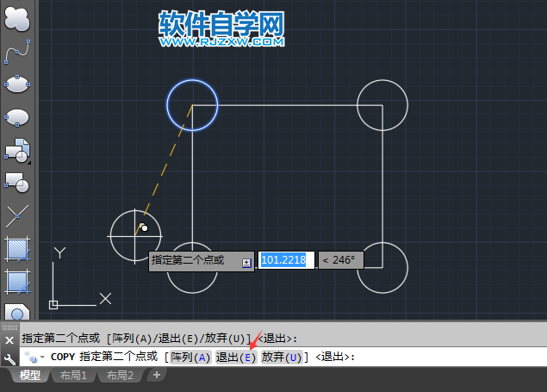Viewport: 547px width, 392px height.
Task: Click the distance field showing 101.2218
Action: tap(286, 260)
